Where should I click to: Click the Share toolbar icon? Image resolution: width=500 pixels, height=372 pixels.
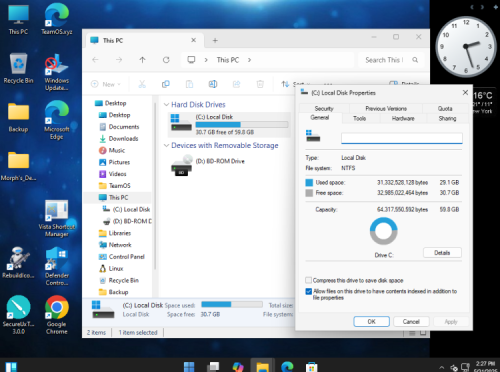pyautogui.click(x=237, y=84)
